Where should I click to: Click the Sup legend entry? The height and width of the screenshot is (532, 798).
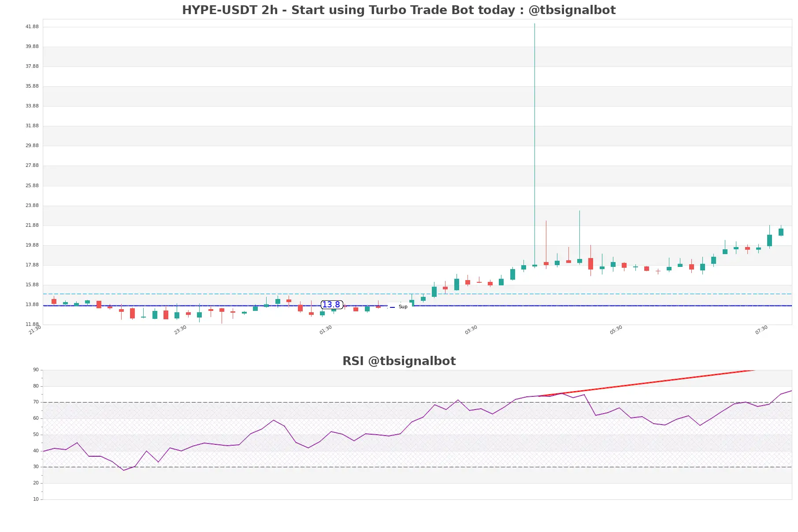(399, 307)
